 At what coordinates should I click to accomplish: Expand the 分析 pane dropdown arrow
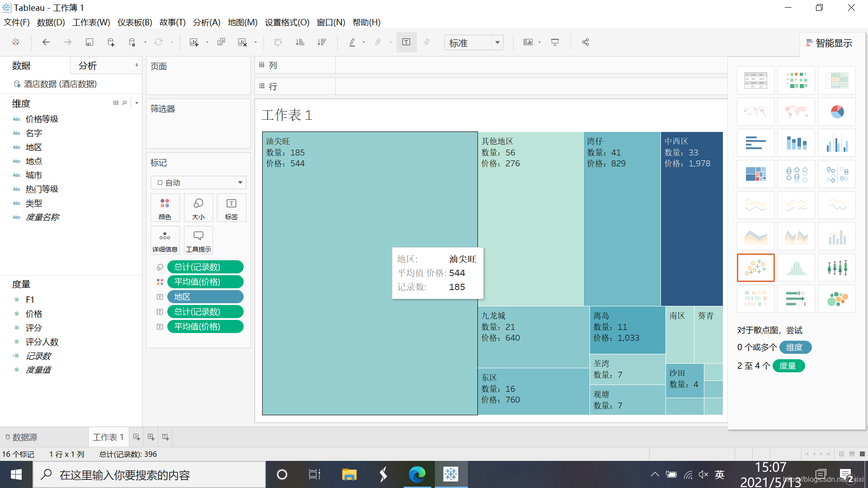[137, 66]
